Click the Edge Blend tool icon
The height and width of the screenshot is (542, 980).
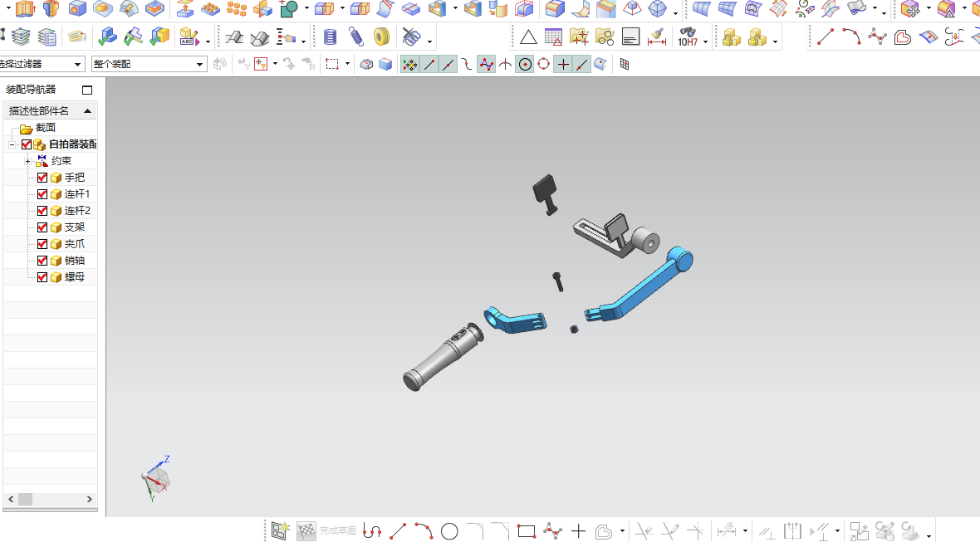555,9
